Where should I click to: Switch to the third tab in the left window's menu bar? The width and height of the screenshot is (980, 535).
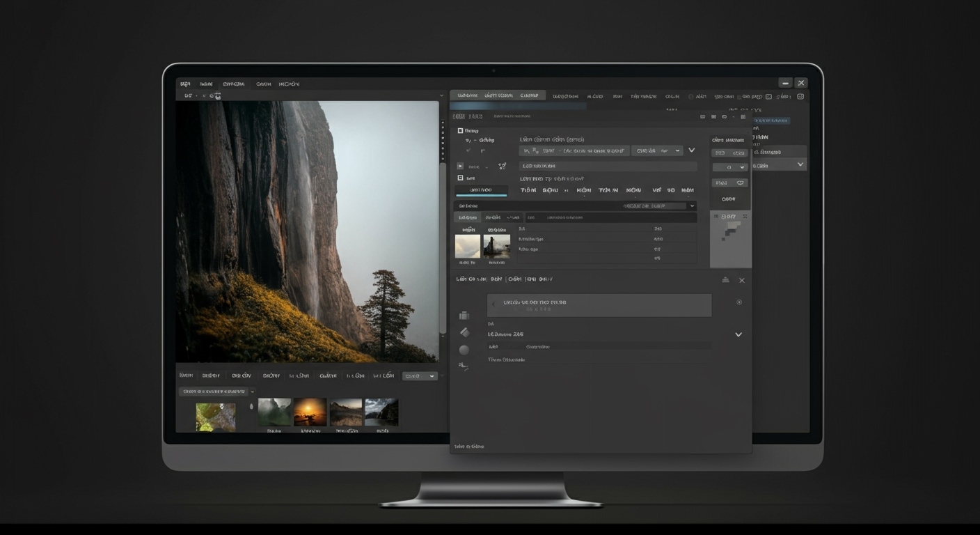pos(234,84)
